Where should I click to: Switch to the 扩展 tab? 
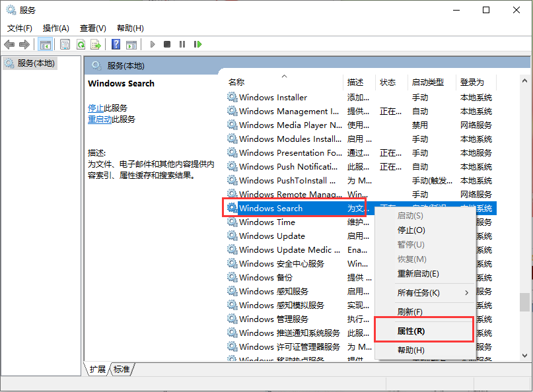click(x=98, y=370)
